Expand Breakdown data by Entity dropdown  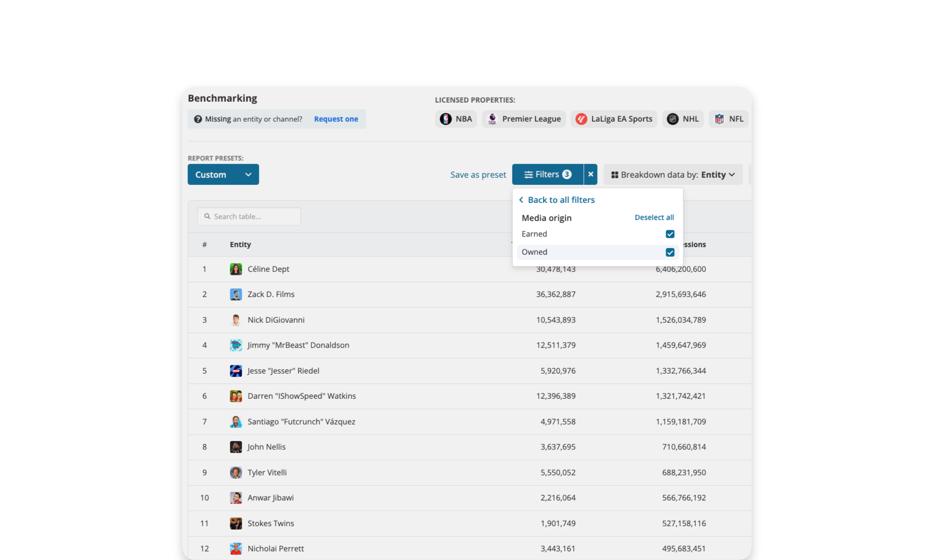(x=673, y=174)
